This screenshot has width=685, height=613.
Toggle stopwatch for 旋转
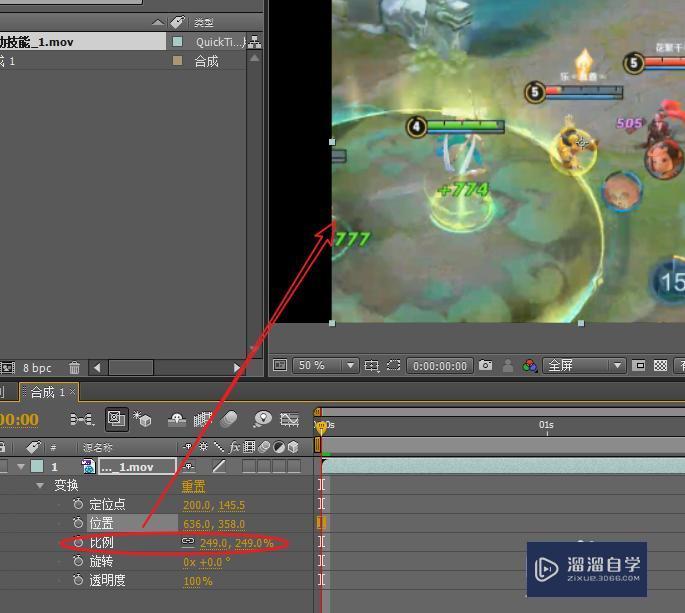[78, 561]
